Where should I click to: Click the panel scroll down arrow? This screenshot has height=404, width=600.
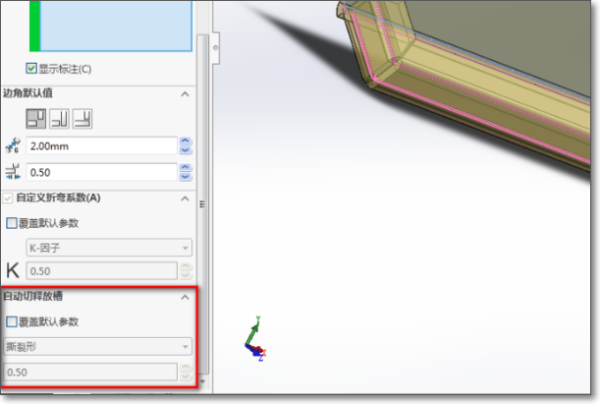tap(202, 381)
